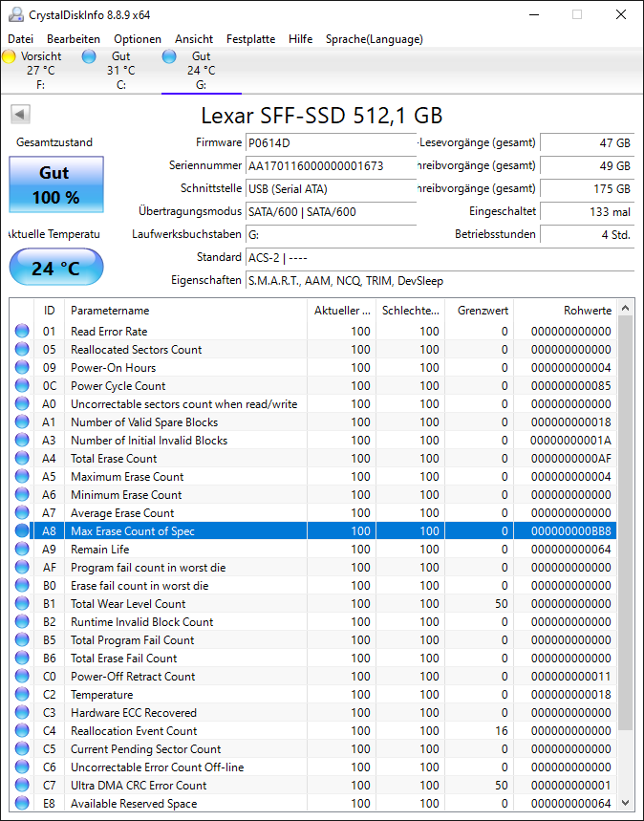This screenshot has height=821, width=644.
Task: Click status orb of Power-On Hours row
Action: click(22, 368)
